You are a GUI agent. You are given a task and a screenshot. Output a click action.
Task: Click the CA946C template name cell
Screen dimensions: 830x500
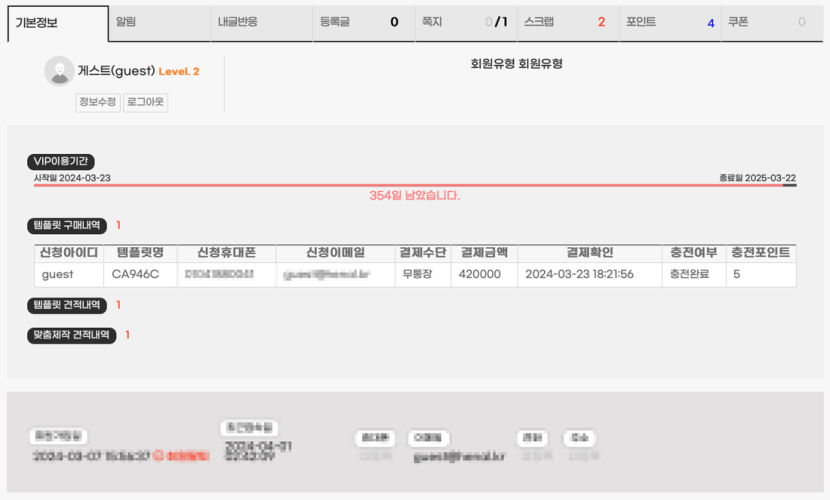tap(140, 274)
